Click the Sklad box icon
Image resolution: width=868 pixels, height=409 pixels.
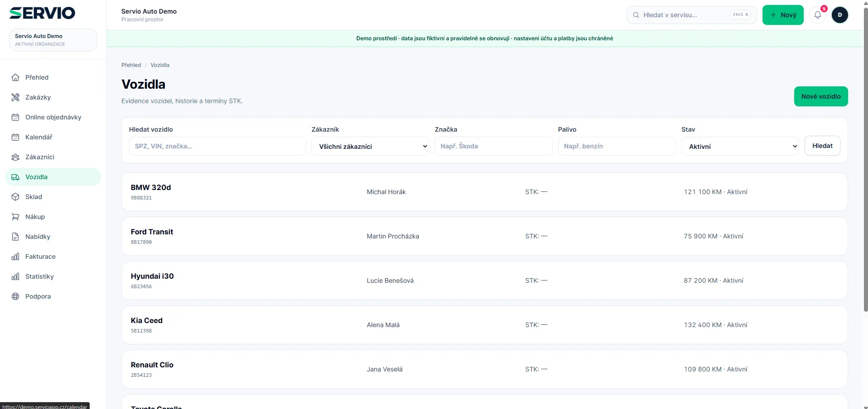pyautogui.click(x=15, y=197)
